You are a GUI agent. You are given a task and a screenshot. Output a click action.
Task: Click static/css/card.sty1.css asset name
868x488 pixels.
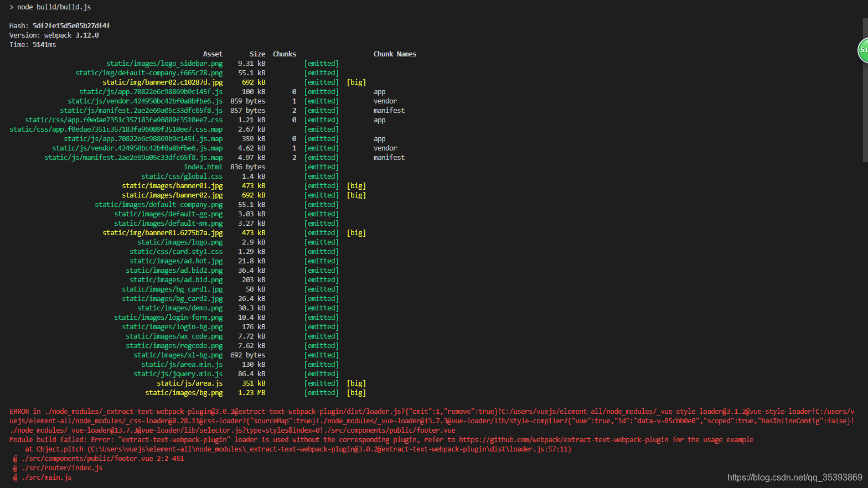(176, 252)
